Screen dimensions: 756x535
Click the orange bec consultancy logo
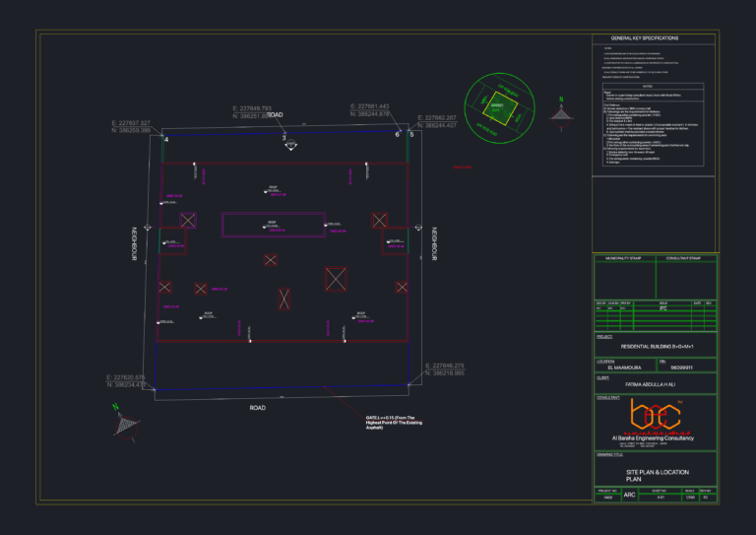pyautogui.click(x=656, y=414)
